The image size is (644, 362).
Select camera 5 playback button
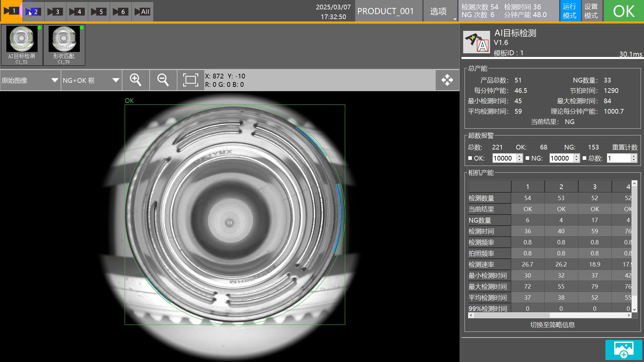click(x=98, y=12)
